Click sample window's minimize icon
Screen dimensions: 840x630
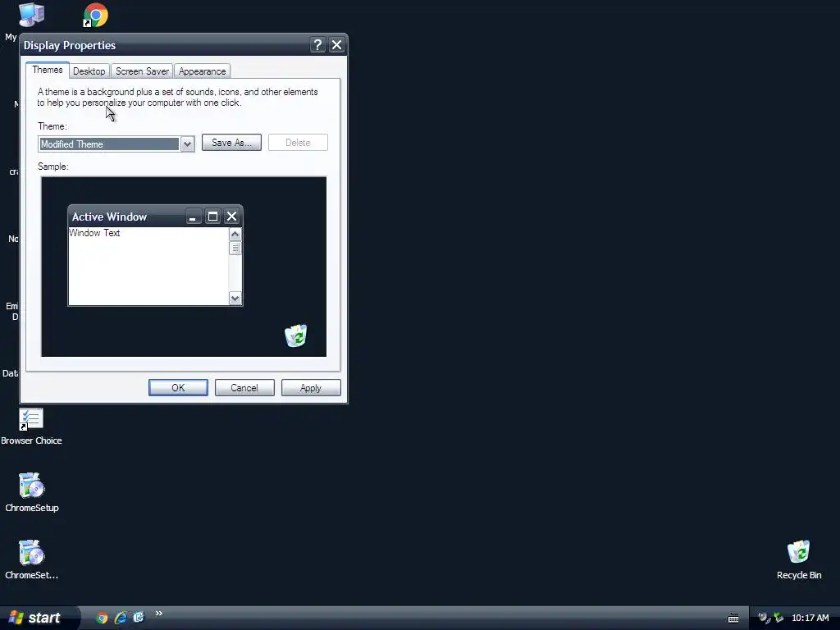pyautogui.click(x=193, y=217)
